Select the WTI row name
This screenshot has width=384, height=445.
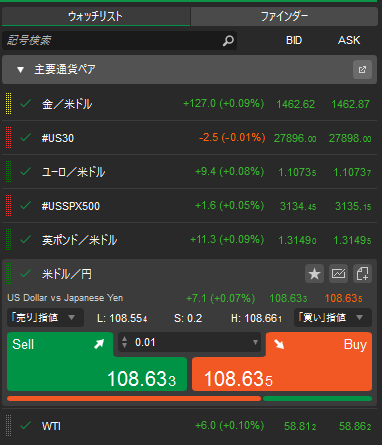click(51, 426)
